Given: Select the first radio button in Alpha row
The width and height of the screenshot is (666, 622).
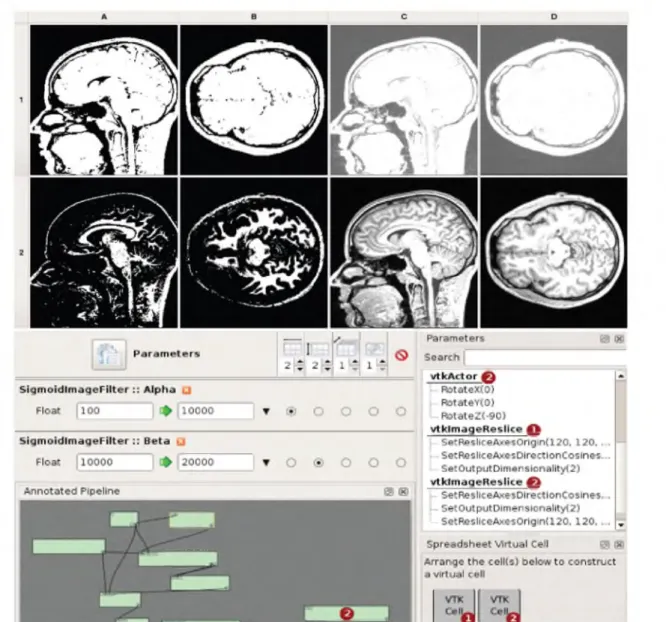Looking at the screenshot, I should [x=291, y=411].
